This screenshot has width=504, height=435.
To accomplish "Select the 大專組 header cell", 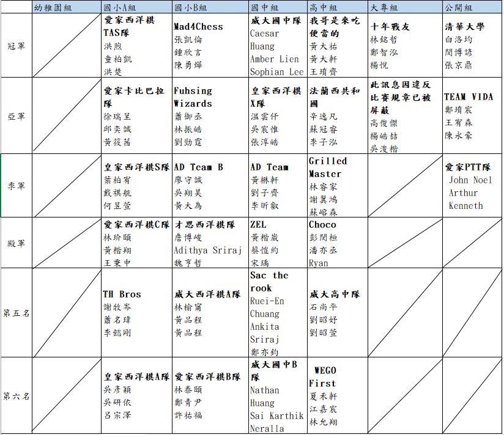I will pos(405,7).
